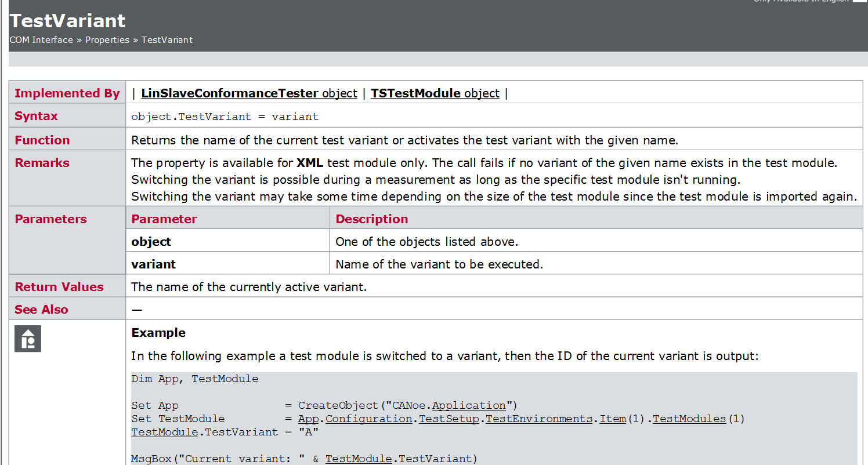Follow the Application link in CreateObject line
Viewport: 868px width, 465px height.
469,405
